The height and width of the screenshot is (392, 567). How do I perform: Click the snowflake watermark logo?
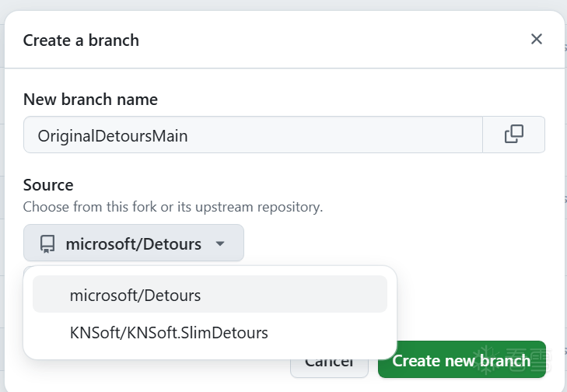point(488,360)
